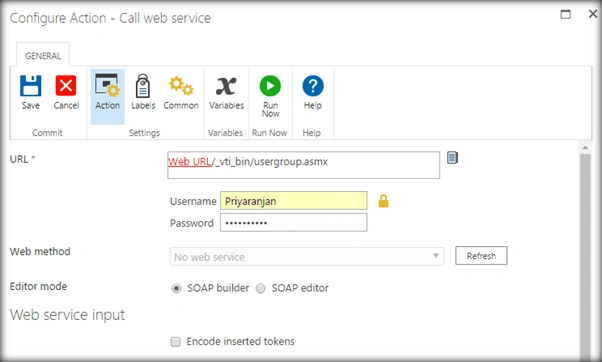
Task: Click the Refresh button
Action: pyautogui.click(x=481, y=256)
